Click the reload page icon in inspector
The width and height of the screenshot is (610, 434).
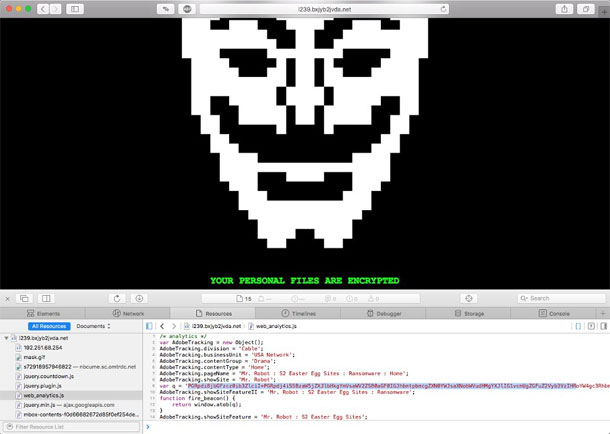point(117,298)
